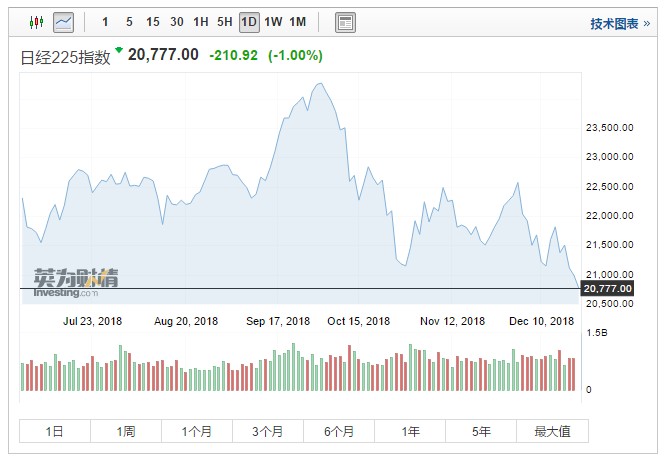Show the 1个月 time range
The height and width of the screenshot is (463, 667).
click(197, 431)
